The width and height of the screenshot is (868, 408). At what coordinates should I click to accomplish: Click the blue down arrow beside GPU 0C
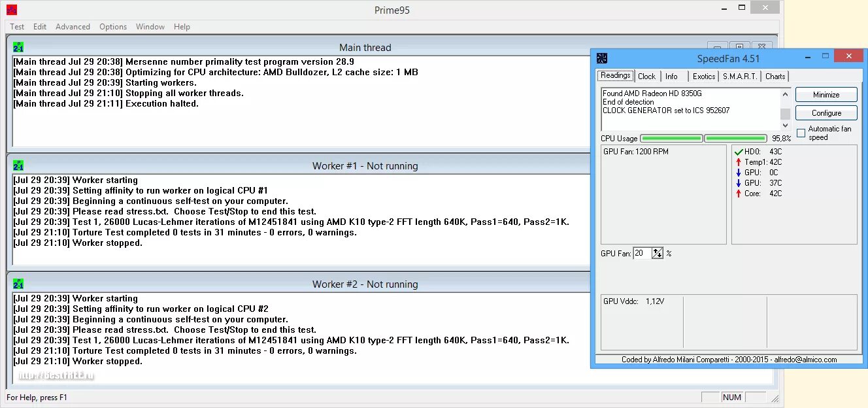[x=739, y=173]
